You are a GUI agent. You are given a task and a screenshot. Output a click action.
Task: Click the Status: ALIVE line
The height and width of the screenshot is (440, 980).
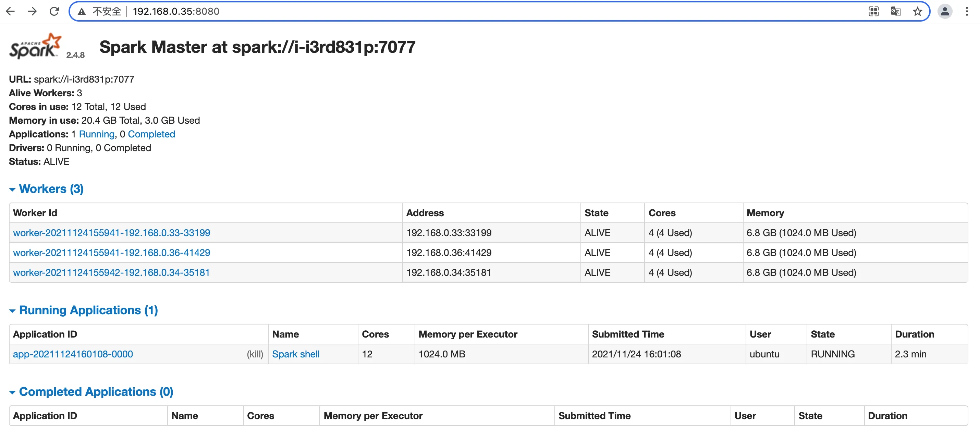pos(39,161)
